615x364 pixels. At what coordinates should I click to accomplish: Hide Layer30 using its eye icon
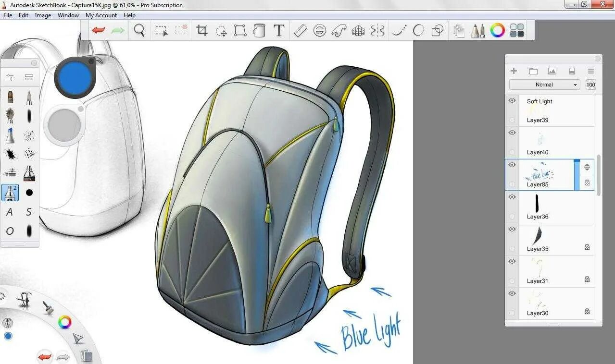[x=512, y=293]
